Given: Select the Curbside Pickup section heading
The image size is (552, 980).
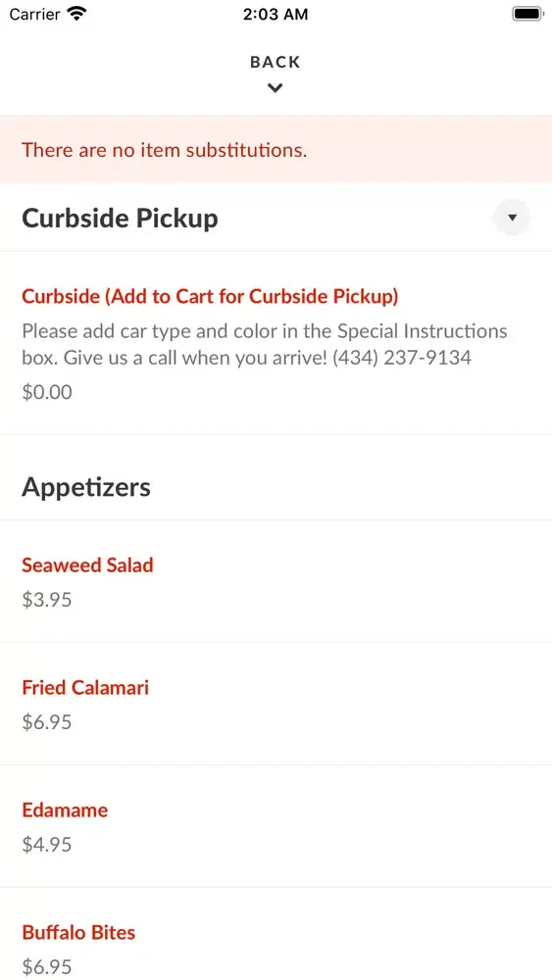Looking at the screenshot, I should pyautogui.click(x=120, y=219).
